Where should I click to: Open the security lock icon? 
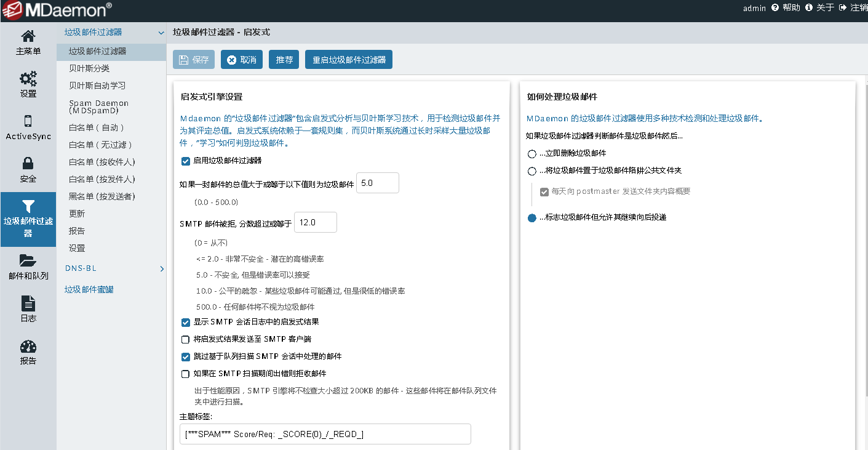pyautogui.click(x=28, y=163)
